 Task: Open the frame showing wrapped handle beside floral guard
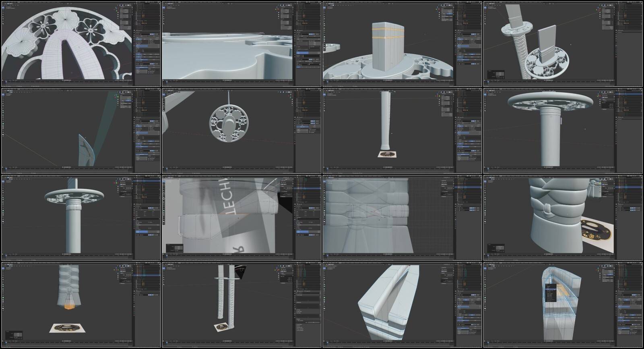tap(563, 44)
